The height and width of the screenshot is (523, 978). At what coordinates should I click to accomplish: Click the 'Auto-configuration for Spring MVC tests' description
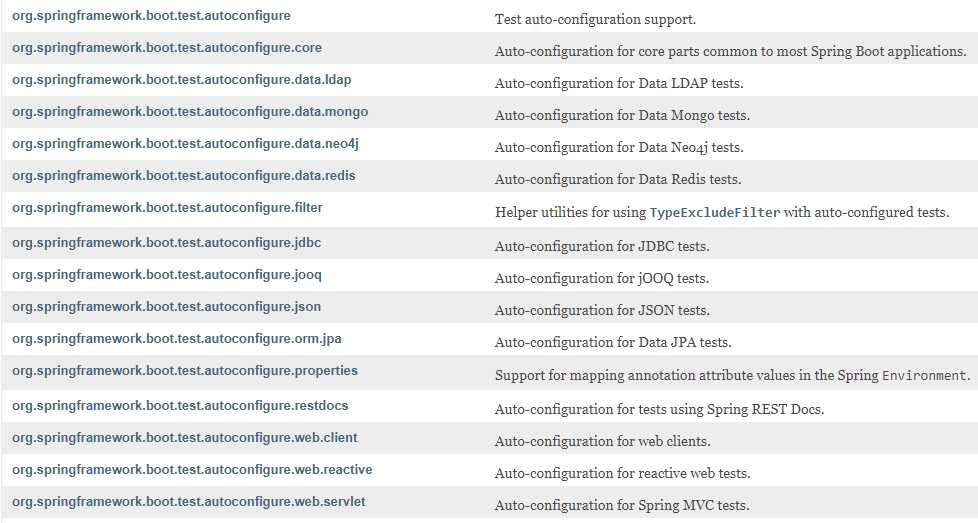(622, 506)
